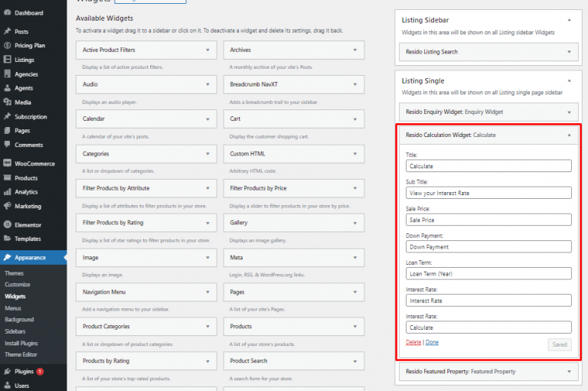Click the Delete link in Calculation Widget
Viewport: 588px width, 391px height.
pyautogui.click(x=413, y=342)
